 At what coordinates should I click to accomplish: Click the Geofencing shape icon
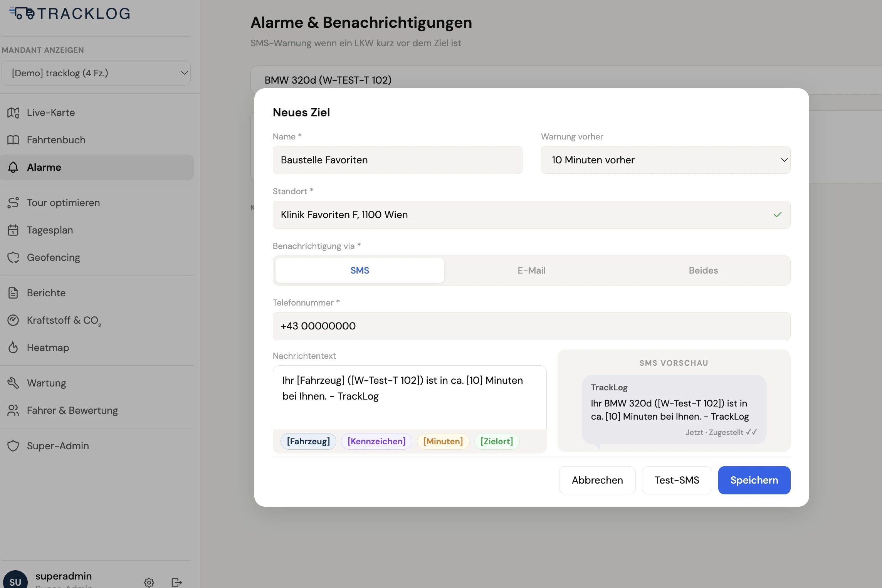(x=13, y=257)
